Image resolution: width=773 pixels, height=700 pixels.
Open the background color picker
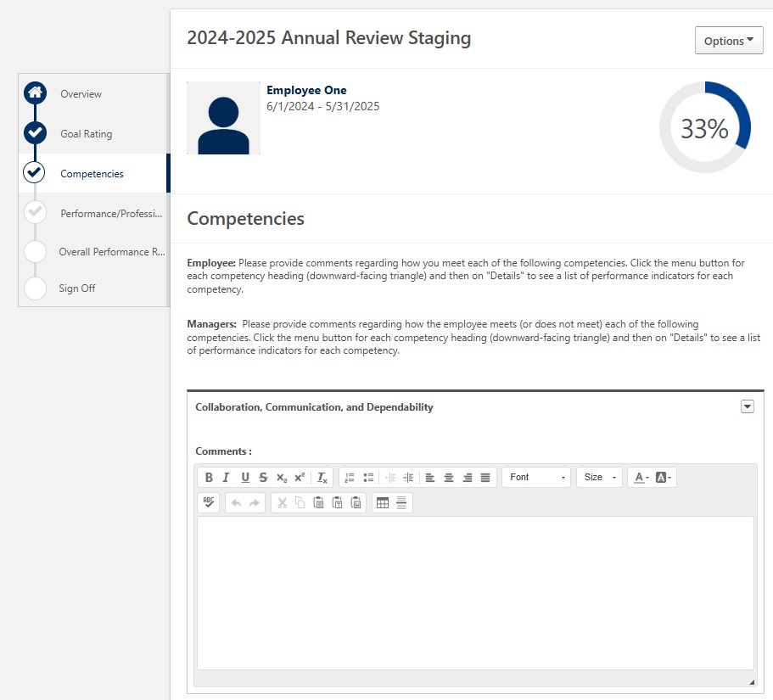click(663, 477)
